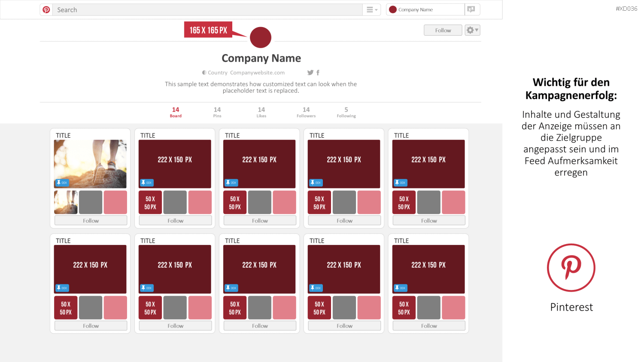Click the round red profile avatar
This screenshot has width=644, height=362.
(261, 37)
